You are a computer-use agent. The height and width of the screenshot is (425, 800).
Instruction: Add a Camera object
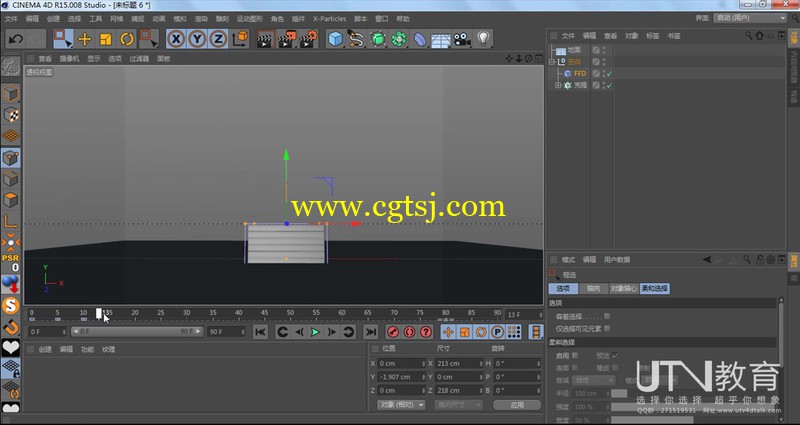(x=462, y=39)
